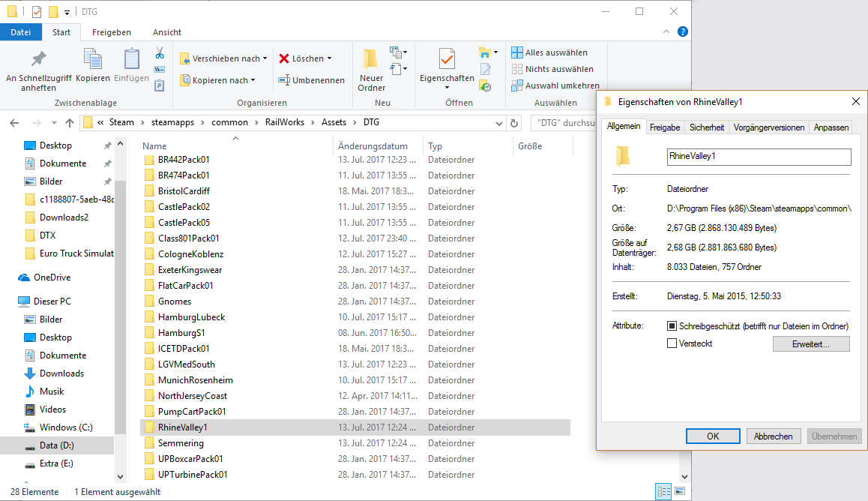This screenshot has width=868, height=501.
Task: Click the Einfügen clipboard icon
Action: 131,60
